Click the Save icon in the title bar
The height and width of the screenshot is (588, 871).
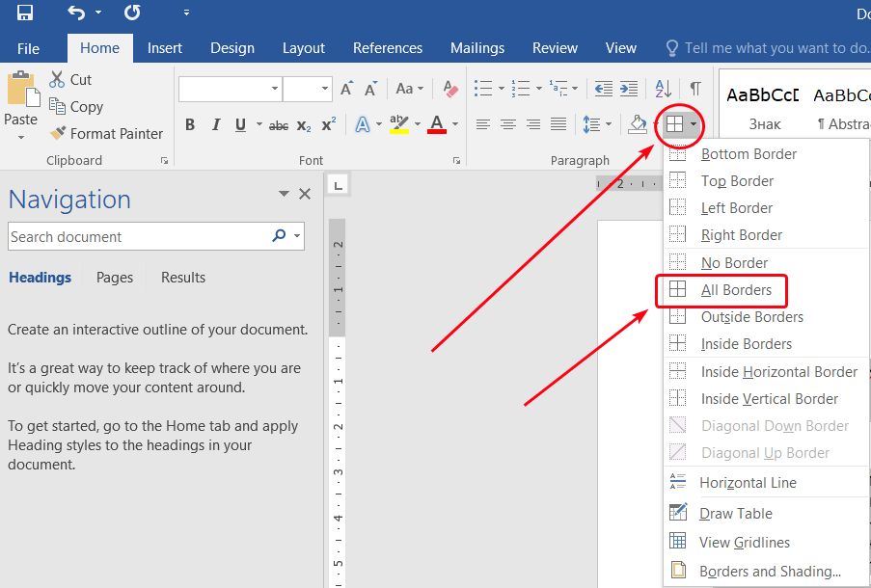(24, 13)
